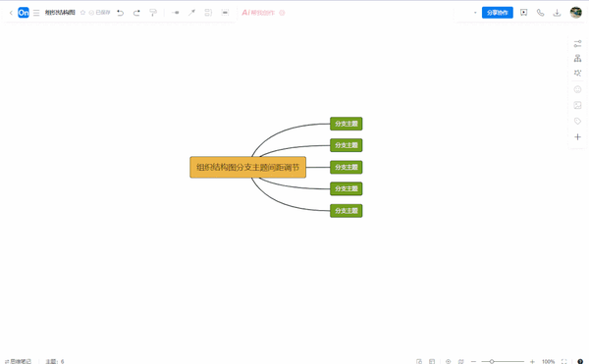Redo the last action
The width and height of the screenshot is (589, 364).
(136, 13)
